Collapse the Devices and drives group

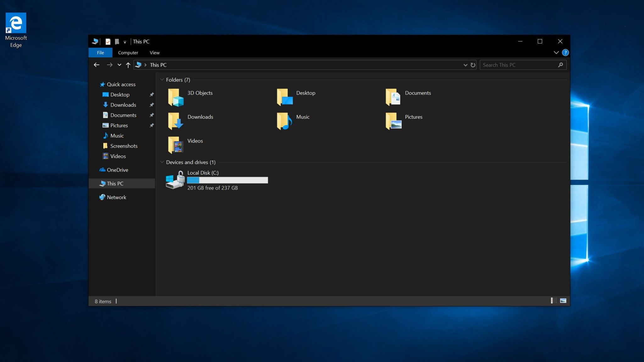click(x=162, y=162)
